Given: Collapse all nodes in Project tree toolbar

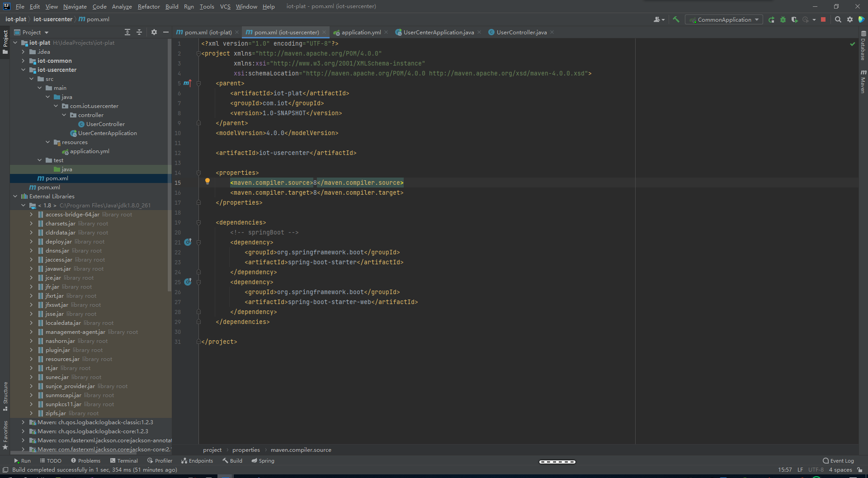Looking at the screenshot, I should (139, 32).
